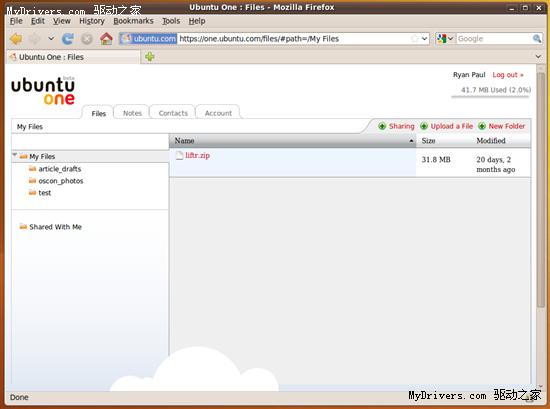
Task: Sort by the Name column header
Action: (293, 141)
